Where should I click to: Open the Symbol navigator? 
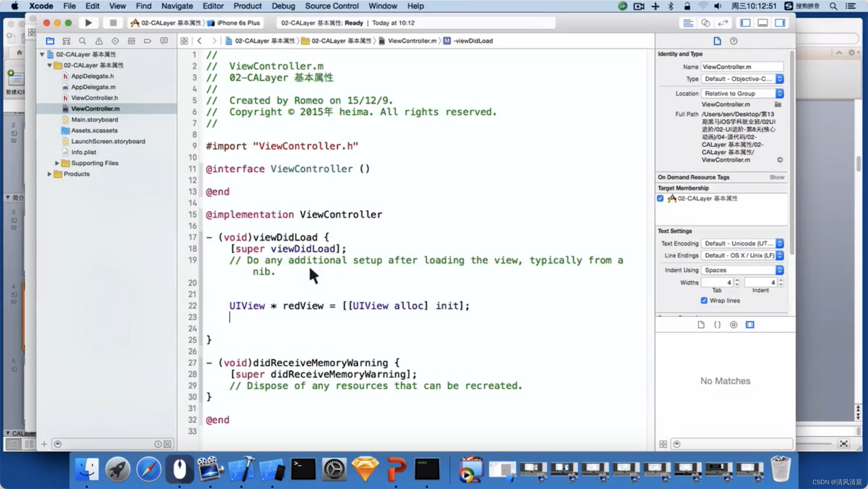coord(66,41)
